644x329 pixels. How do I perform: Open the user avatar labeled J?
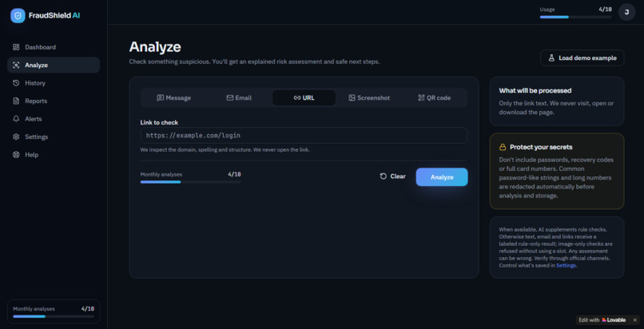(x=626, y=12)
